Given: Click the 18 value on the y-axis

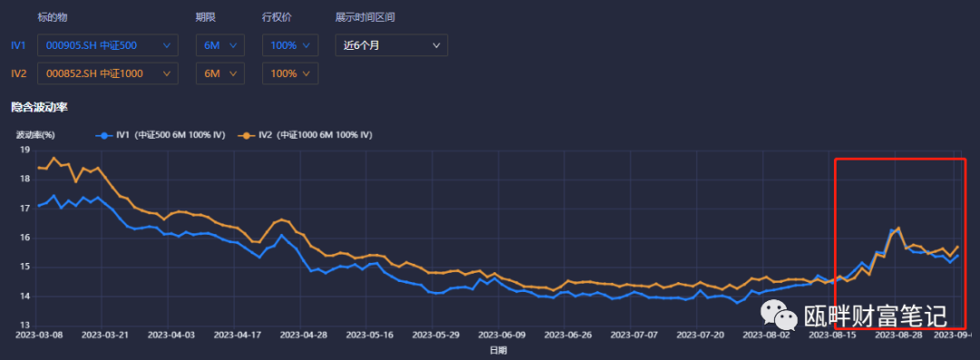Looking at the screenshot, I should (x=25, y=180).
